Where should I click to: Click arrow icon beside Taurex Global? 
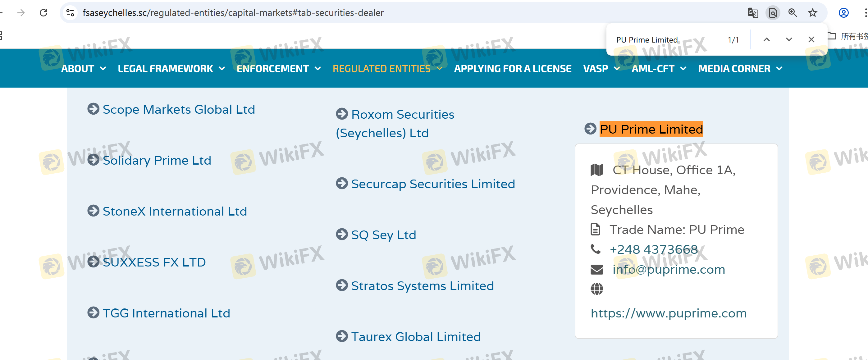(x=342, y=336)
